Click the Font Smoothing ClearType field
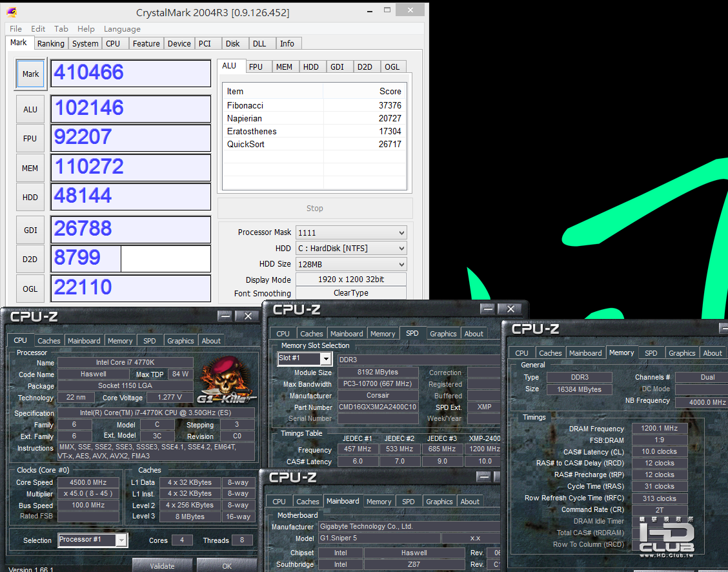This screenshot has height=572, width=728. click(x=351, y=293)
